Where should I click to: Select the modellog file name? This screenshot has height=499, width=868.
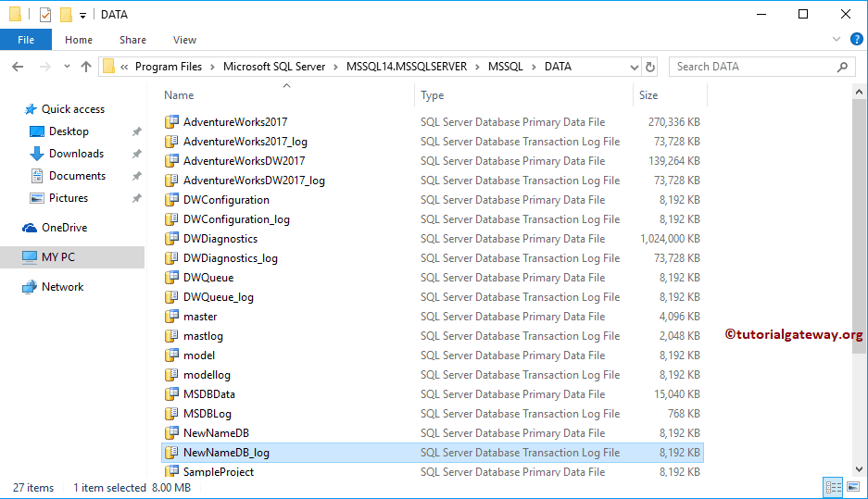point(207,375)
